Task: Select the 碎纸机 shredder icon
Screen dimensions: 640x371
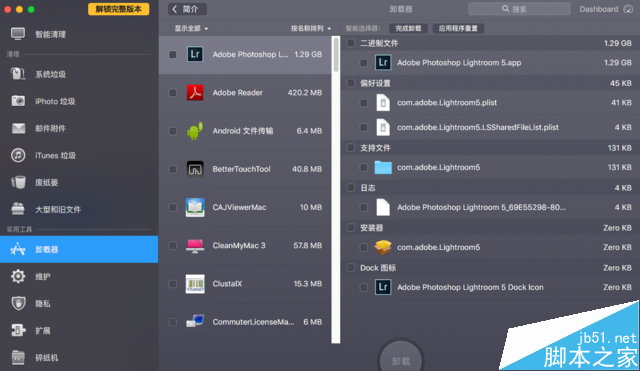Action: [18, 357]
